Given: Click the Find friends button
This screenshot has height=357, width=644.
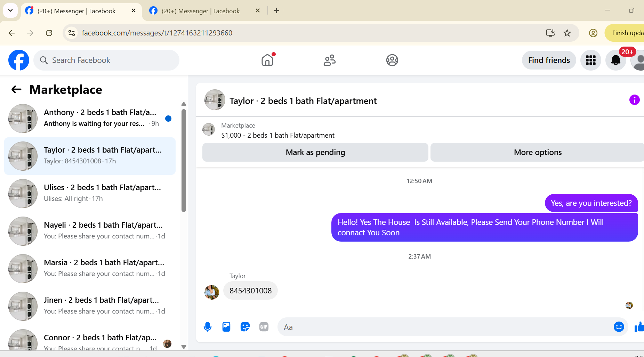Looking at the screenshot, I should (x=549, y=60).
